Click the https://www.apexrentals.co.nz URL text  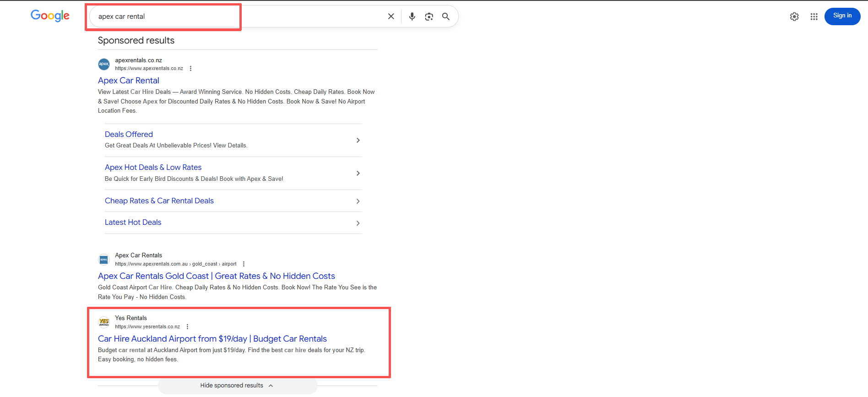coord(149,69)
